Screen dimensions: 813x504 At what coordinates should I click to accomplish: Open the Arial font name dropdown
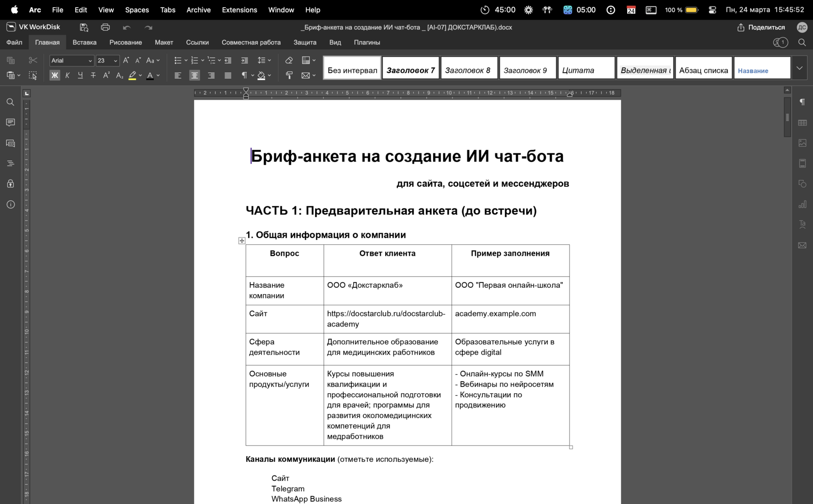point(90,61)
